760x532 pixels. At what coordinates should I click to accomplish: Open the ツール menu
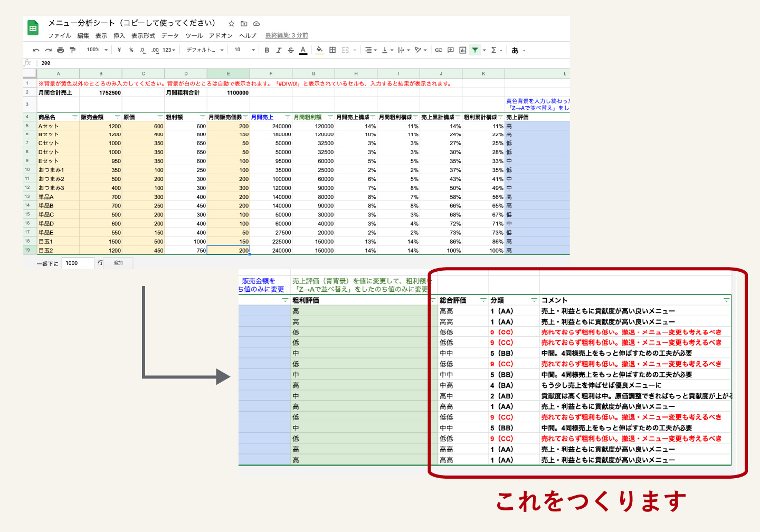(194, 36)
